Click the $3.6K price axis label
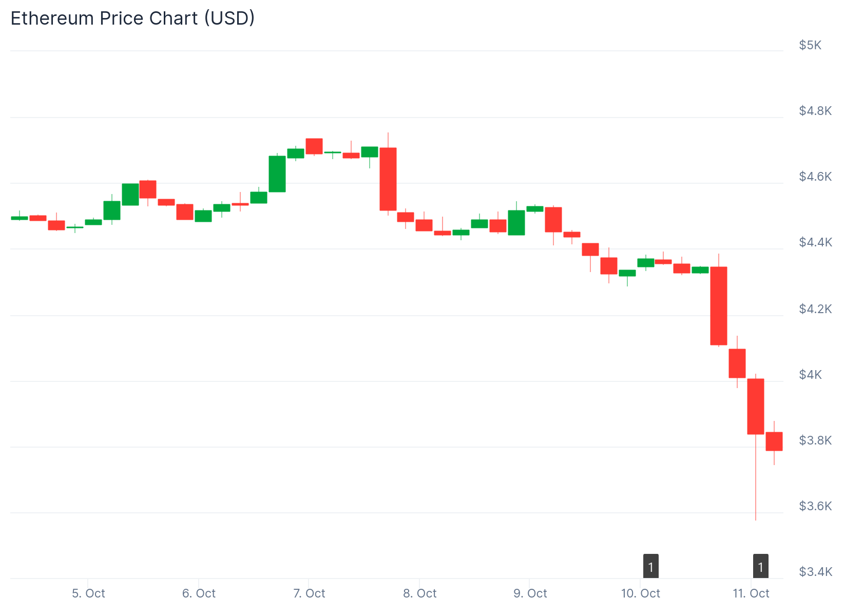 (x=815, y=506)
